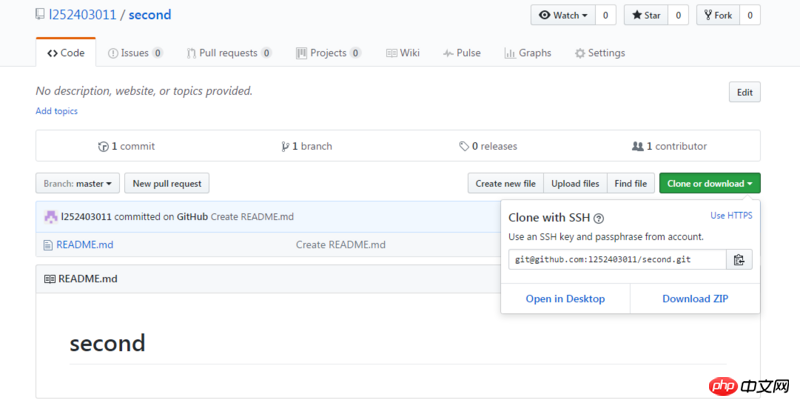
Task: Click the Graphs bar chart icon
Action: [x=510, y=54]
